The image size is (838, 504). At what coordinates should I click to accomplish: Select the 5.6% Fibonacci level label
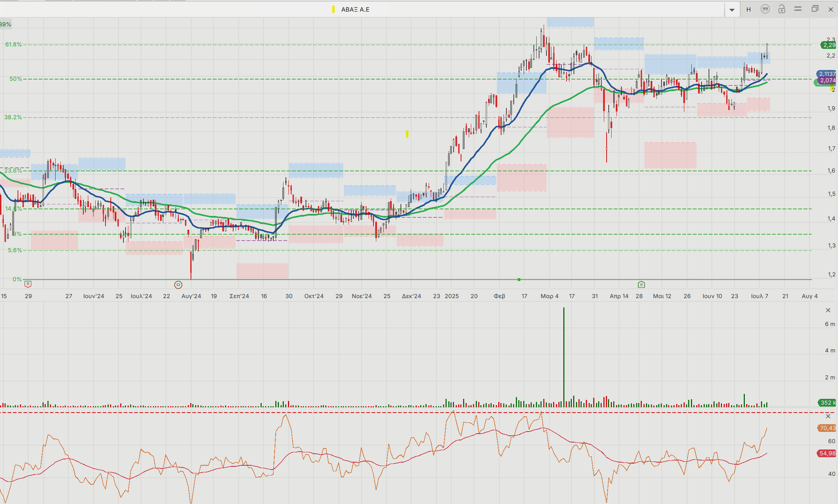(15, 250)
